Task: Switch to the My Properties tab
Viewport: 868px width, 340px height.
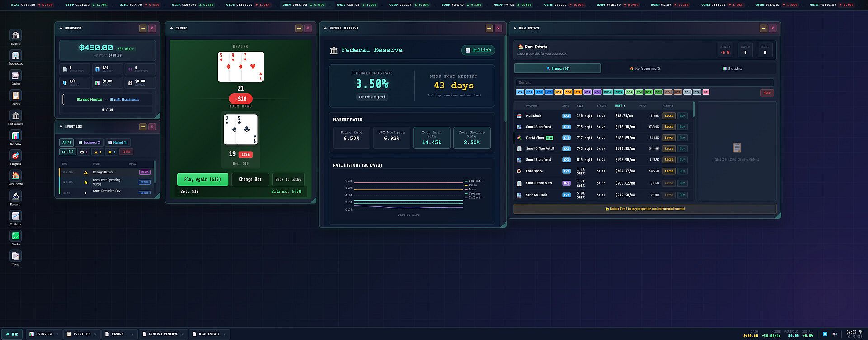Action: 645,68
